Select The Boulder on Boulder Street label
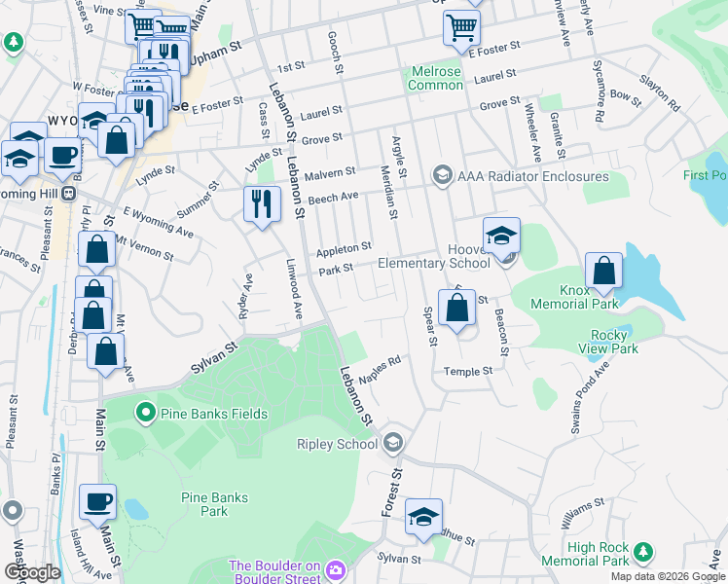This screenshot has height=584, width=728. pos(274,572)
